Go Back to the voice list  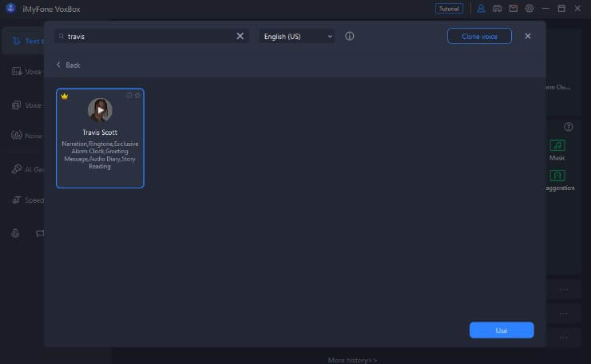(x=68, y=65)
